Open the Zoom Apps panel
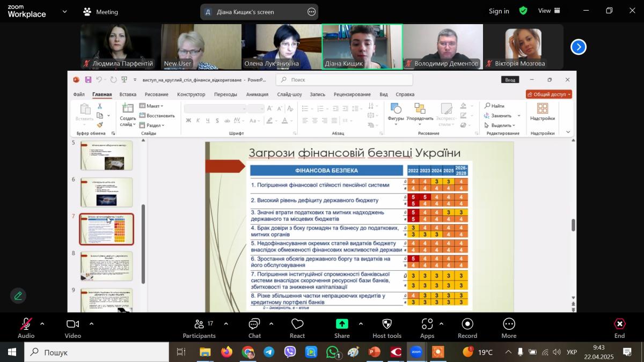This screenshot has width=644, height=362. pyautogui.click(x=427, y=328)
